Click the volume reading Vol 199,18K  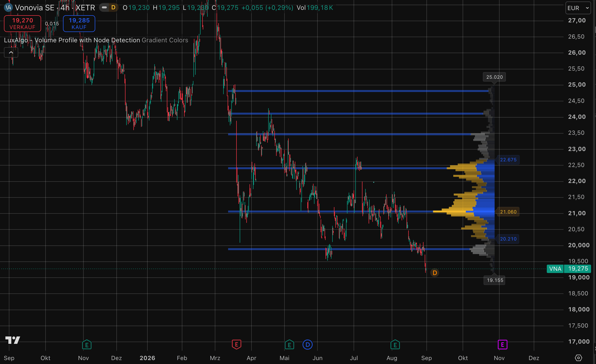(x=315, y=8)
